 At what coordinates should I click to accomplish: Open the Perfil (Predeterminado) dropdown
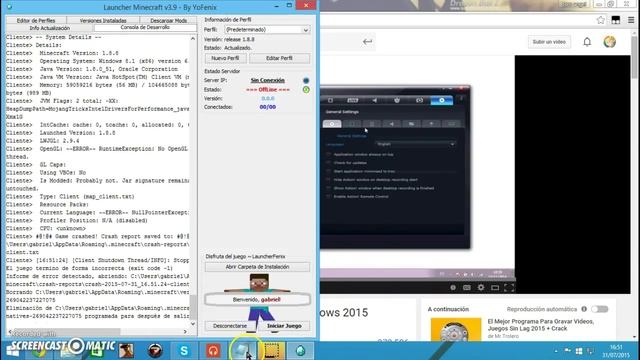267,30
